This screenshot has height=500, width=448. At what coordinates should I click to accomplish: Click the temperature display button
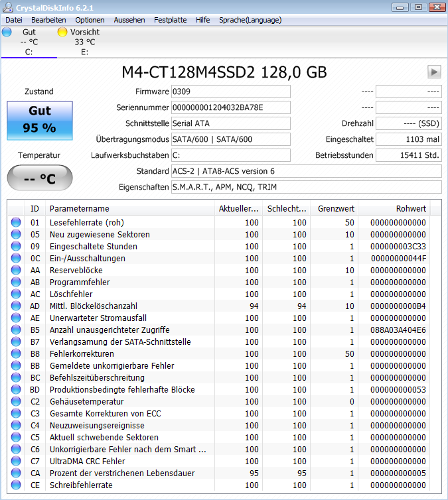point(40,178)
